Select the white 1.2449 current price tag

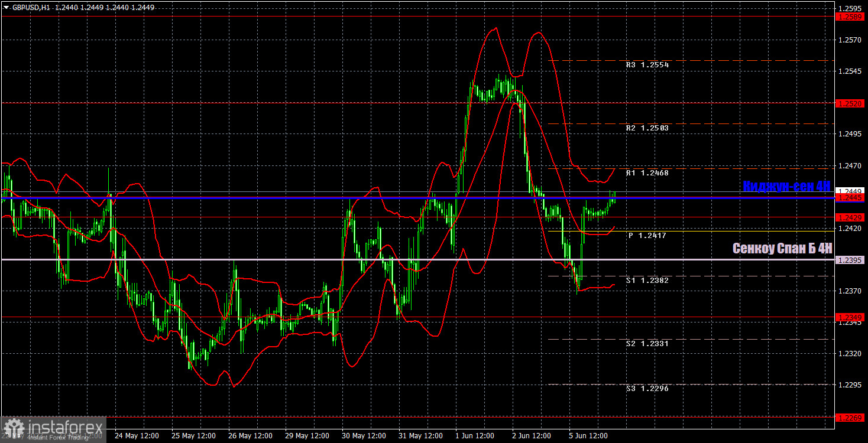coord(850,191)
